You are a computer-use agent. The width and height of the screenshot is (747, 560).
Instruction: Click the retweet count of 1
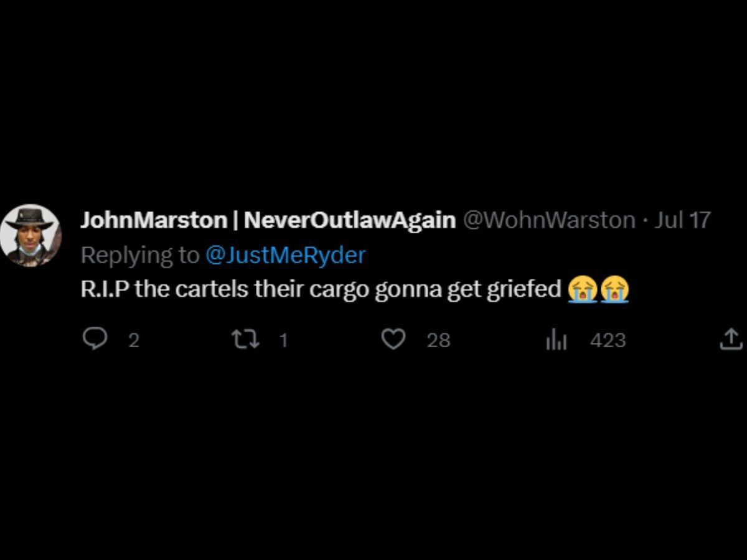click(x=283, y=340)
